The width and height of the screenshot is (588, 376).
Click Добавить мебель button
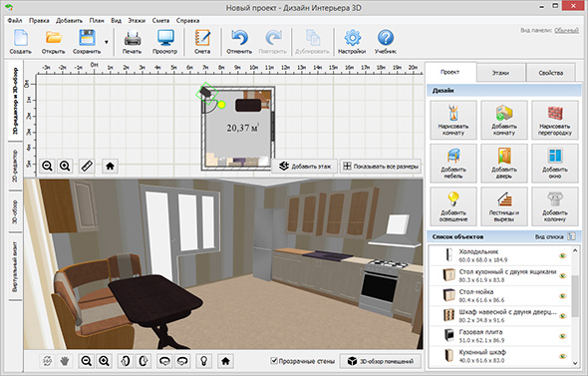(453, 164)
